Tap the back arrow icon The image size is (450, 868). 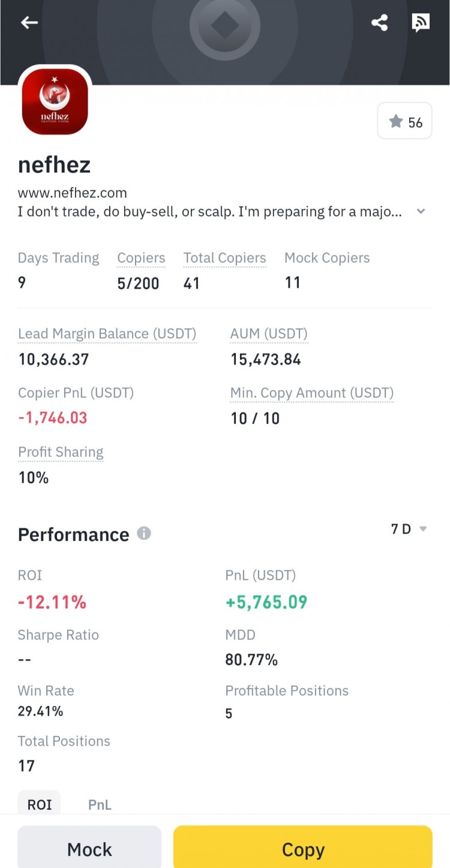(x=29, y=23)
